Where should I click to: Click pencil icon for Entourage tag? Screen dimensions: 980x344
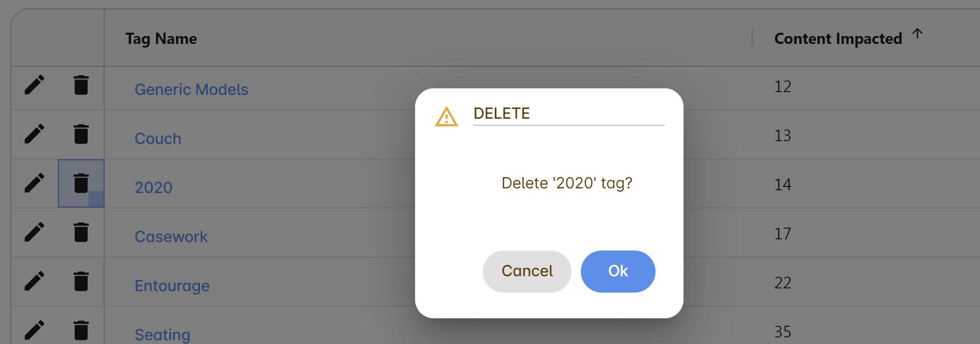coord(35,281)
